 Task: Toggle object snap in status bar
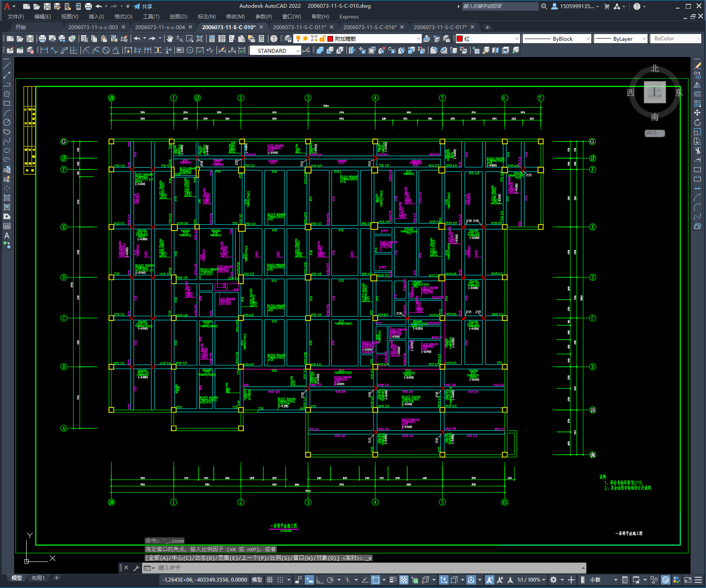(x=376, y=580)
